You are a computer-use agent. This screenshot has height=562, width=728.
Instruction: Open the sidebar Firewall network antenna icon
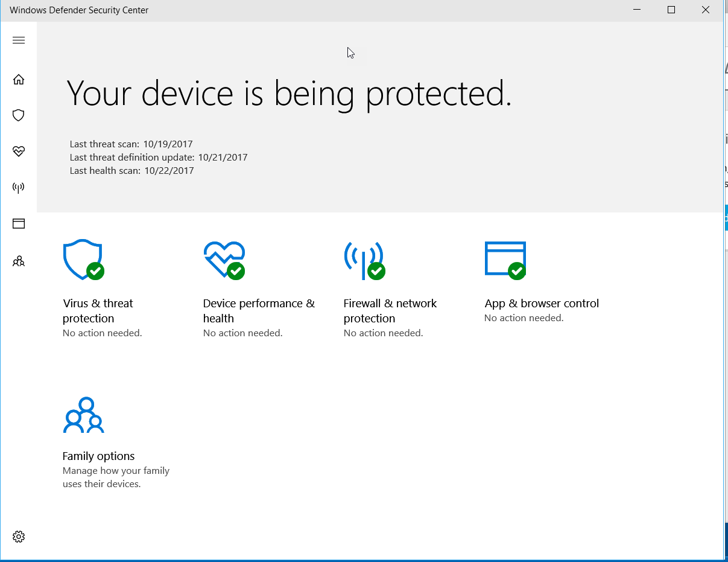coord(19,187)
